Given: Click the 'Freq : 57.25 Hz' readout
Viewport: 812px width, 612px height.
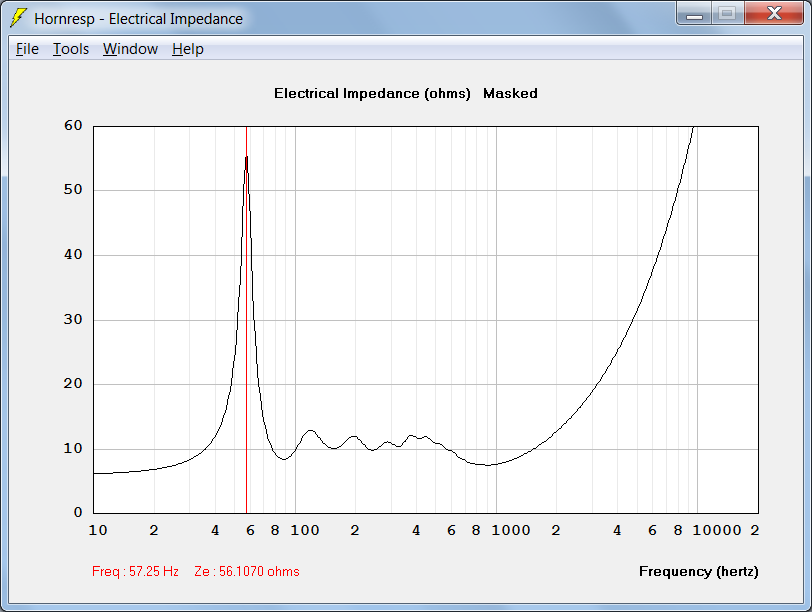Looking at the screenshot, I should 135,571.
